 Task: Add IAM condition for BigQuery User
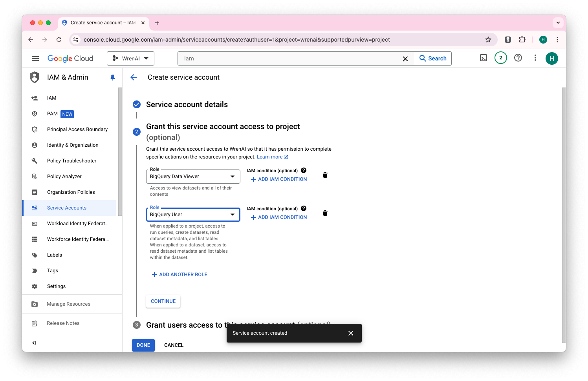coord(279,217)
